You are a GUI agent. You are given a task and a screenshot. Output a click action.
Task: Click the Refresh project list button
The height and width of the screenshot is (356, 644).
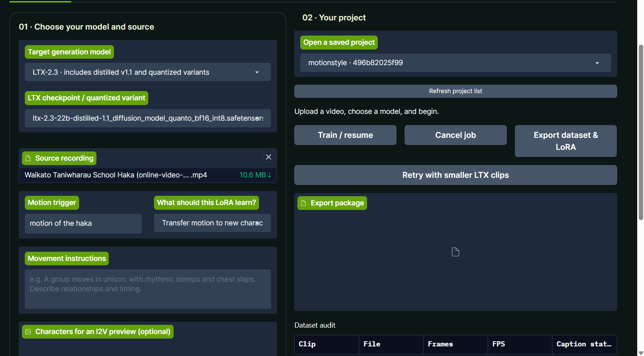tap(456, 91)
